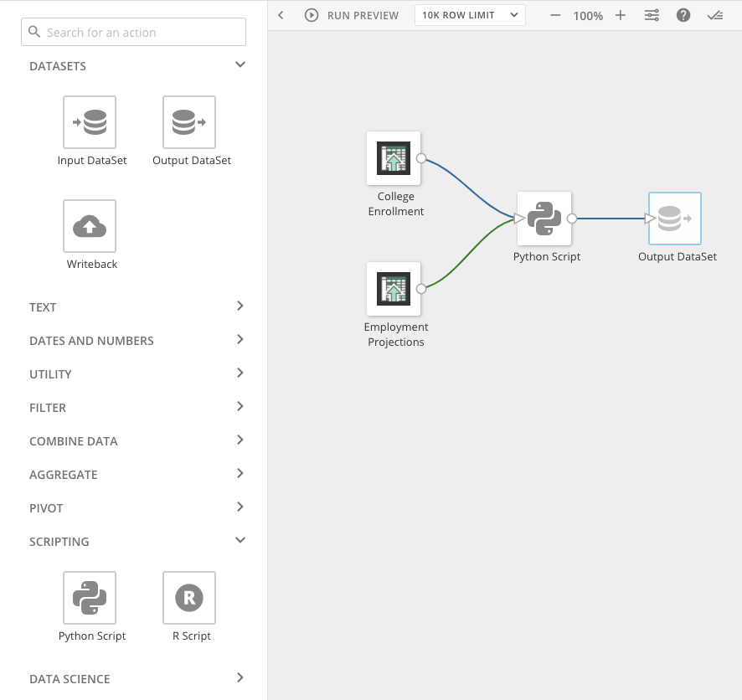Click the back chevron in toolbar
The height and width of the screenshot is (700, 742).
tap(281, 14)
